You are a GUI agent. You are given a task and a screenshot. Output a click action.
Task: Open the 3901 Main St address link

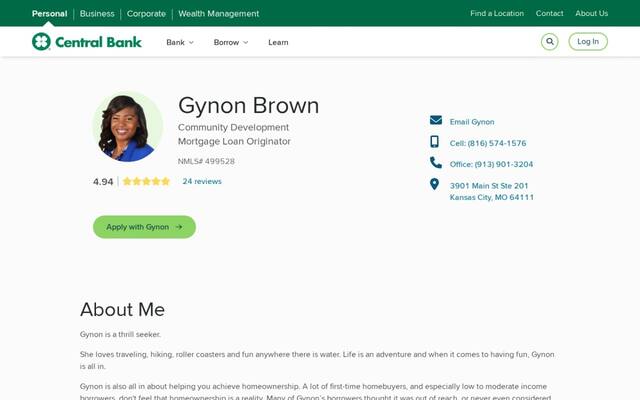point(491,191)
